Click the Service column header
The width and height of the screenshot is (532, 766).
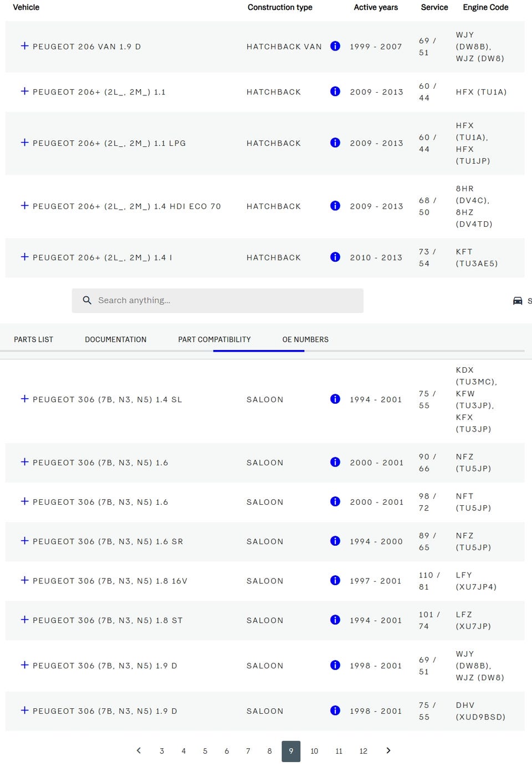(x=434, y=7)
